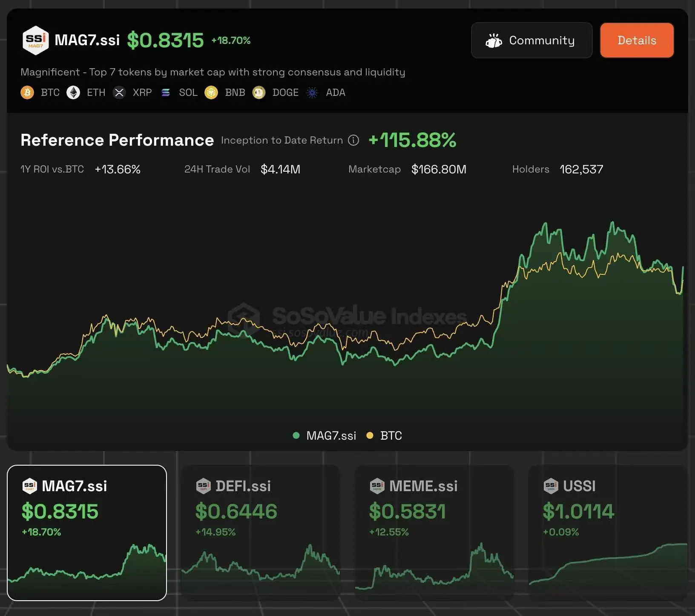The height and width of the screenshot is (616, 695).
Task: Open the Inception to Date Return info tooltip
Action: (353, 140)
